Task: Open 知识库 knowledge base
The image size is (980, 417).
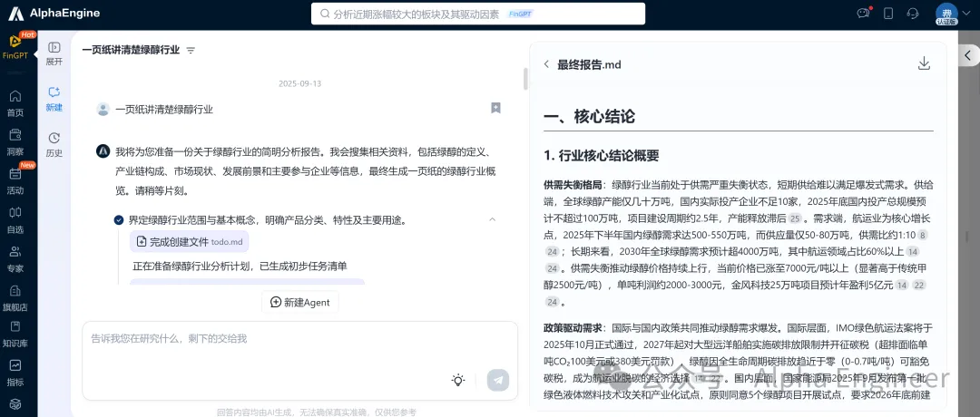Action: (15, 334)
